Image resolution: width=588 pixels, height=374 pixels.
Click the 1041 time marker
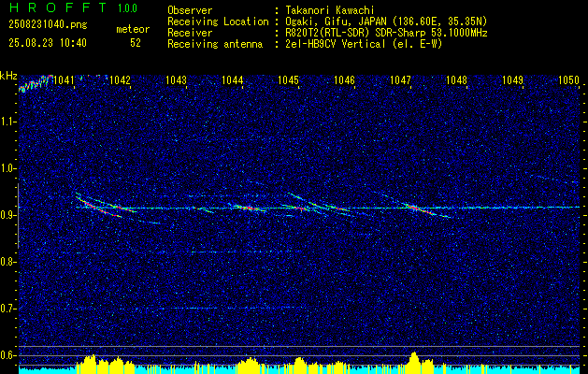[64, 79]
